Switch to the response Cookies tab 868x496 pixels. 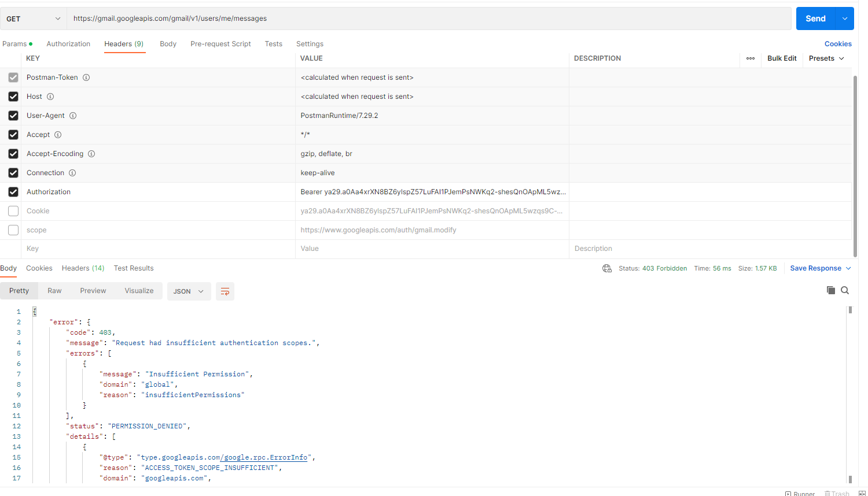(39, 268)
